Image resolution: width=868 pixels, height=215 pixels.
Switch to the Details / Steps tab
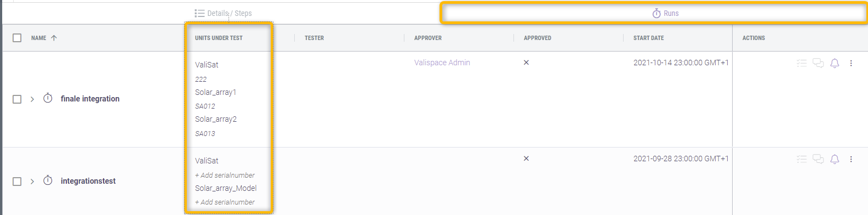pyautogui.click(x=223, y=13)
